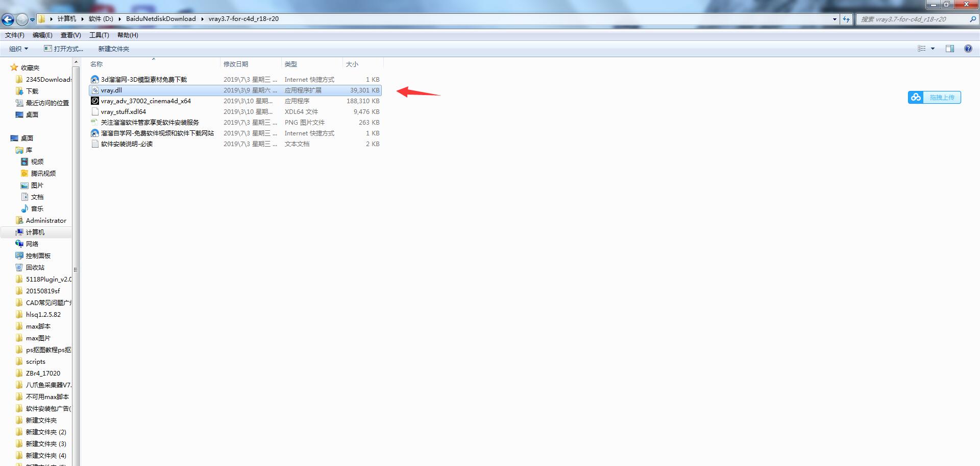Open address bar history dropdown

point(835,19)
